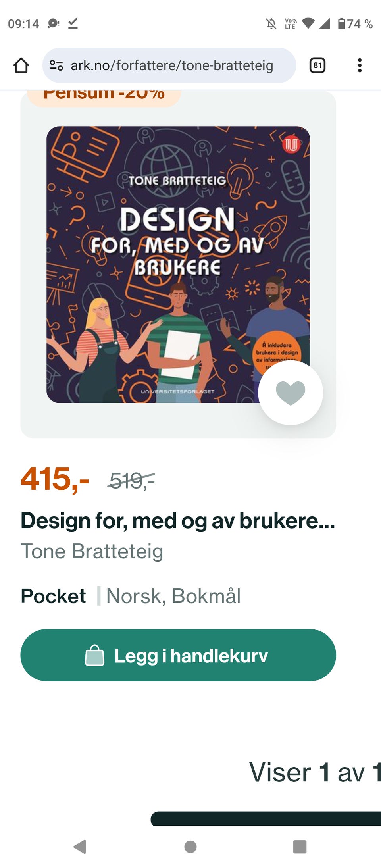381x868 pixels.
Task: Open the Design for, med og av brukere title
Action: click(x=178, y=521)
